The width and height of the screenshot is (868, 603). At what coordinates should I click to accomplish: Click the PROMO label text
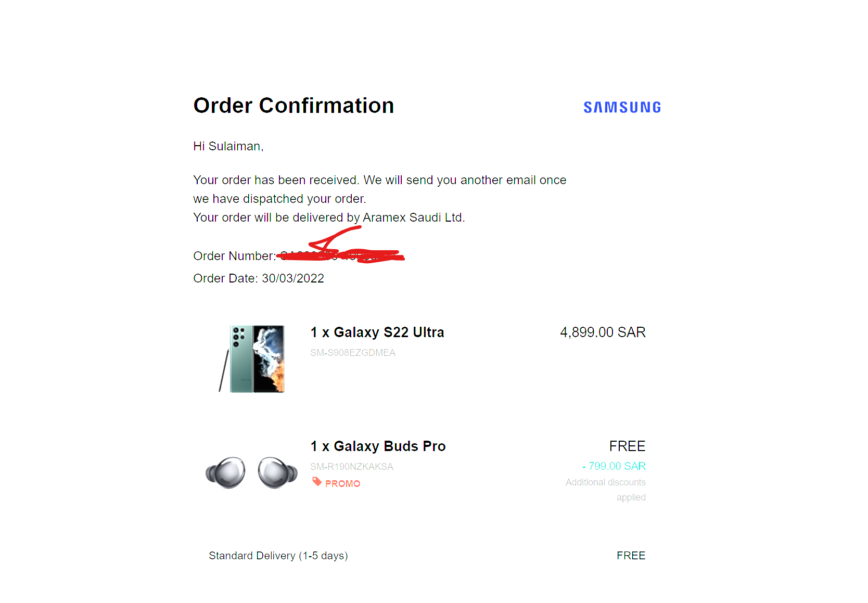click(343, 484)
